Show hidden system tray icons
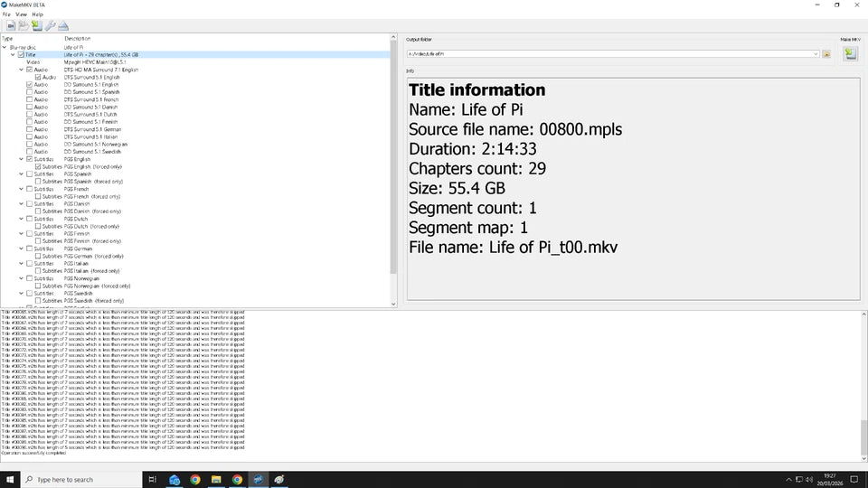 (x=788, y=480)
